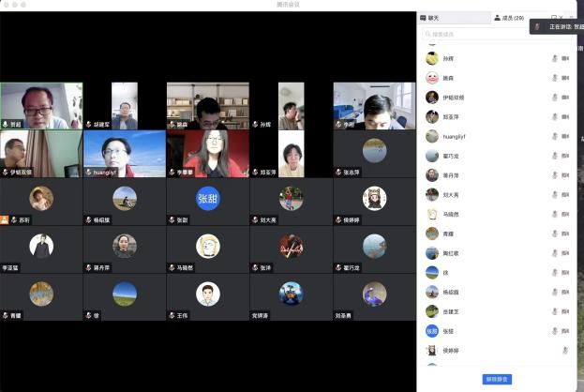Click 张甜's blue avatar in the member list
The height and width of the screenshot is (392, 584).
432,331
